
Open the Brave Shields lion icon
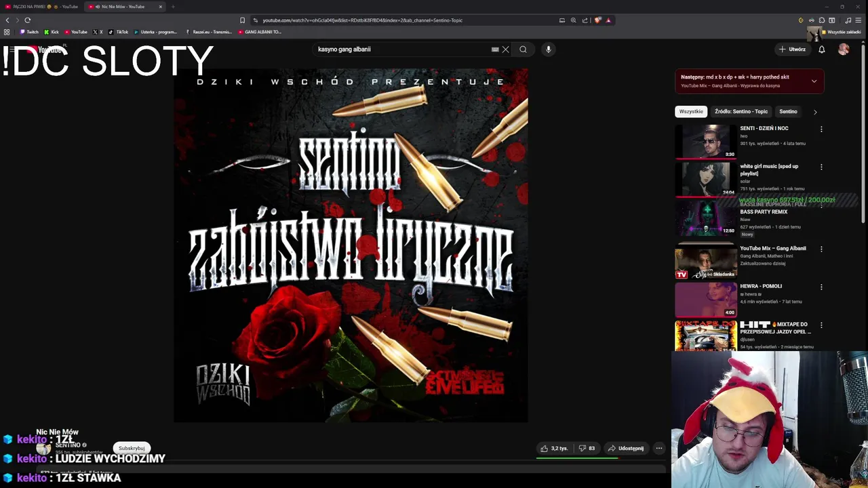[597, 20]
